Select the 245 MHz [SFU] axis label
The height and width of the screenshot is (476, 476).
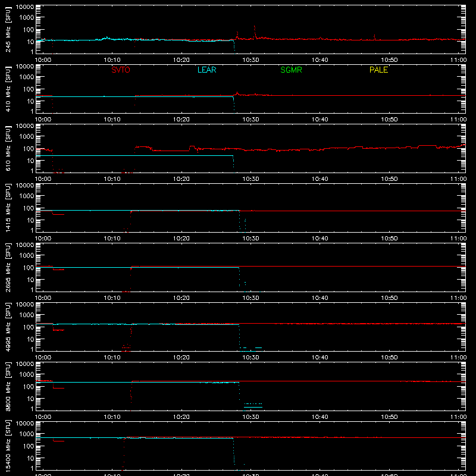[8, 29]
